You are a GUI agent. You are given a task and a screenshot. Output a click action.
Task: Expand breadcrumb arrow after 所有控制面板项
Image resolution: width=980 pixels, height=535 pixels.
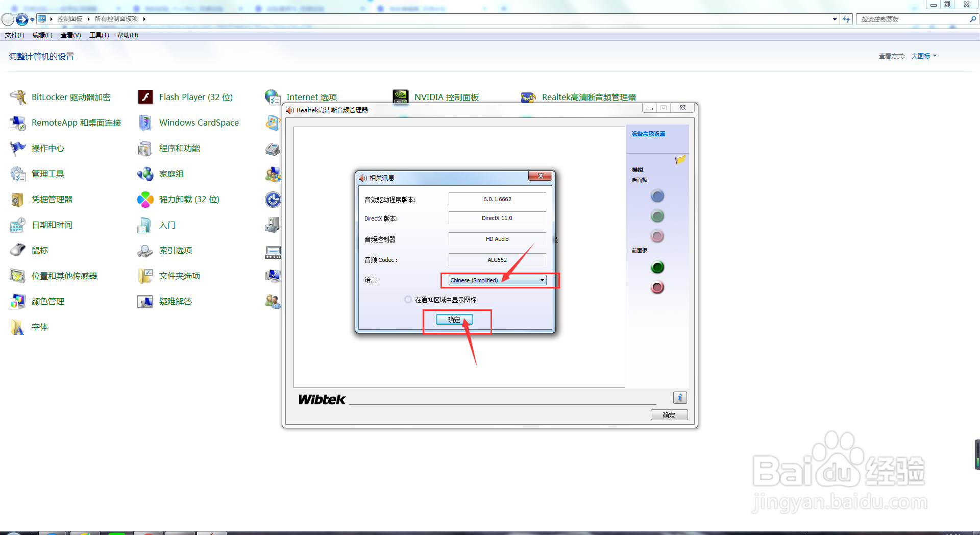tap(144, 19)
